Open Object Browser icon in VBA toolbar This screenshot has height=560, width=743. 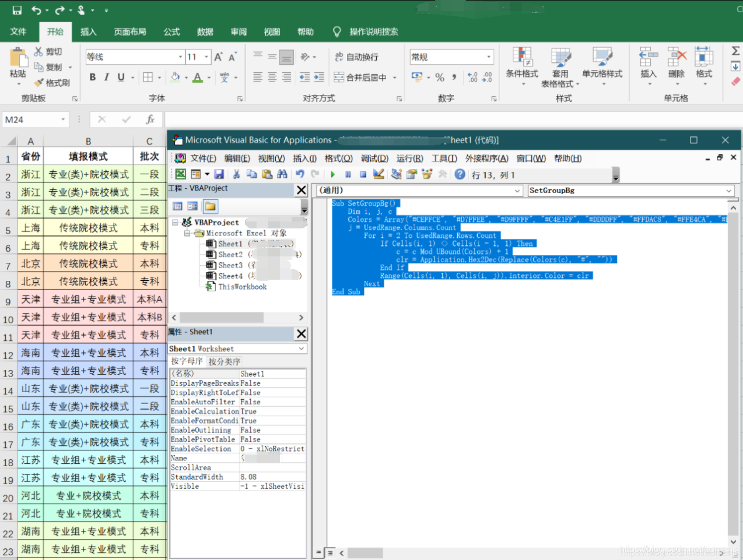[427, 174]
